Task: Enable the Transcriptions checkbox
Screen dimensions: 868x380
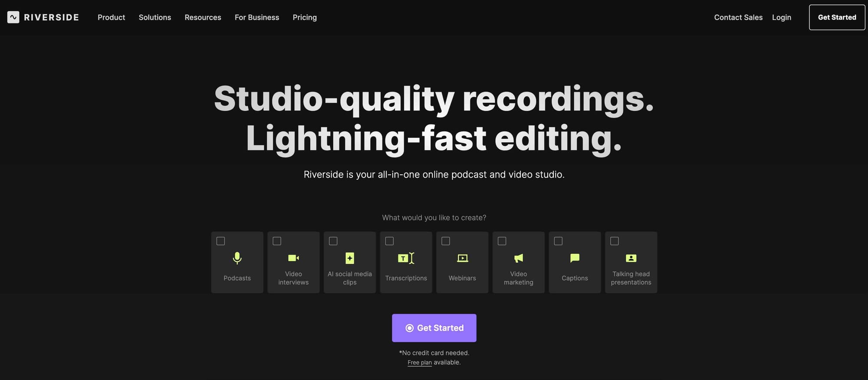Action: coord(389,241)
